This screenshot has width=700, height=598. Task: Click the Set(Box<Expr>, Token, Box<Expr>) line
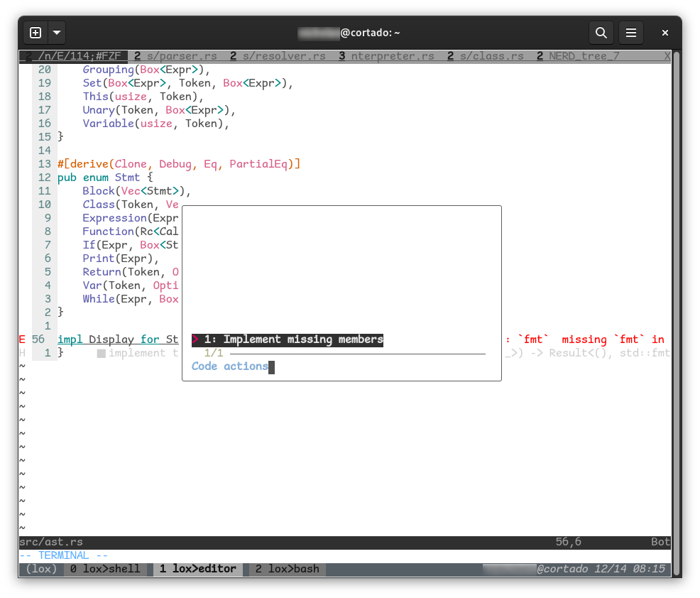pos(187,84)
